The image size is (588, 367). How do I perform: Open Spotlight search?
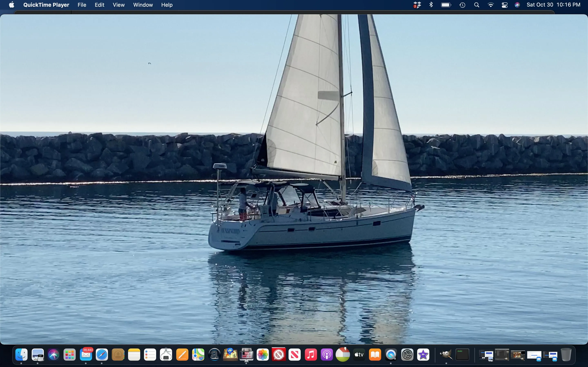477,5
